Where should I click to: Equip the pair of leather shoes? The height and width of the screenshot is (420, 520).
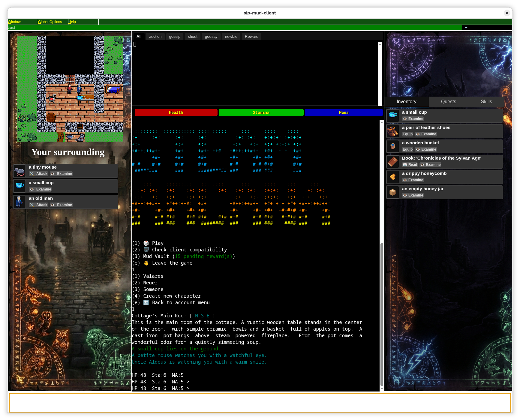pos(407,134)
